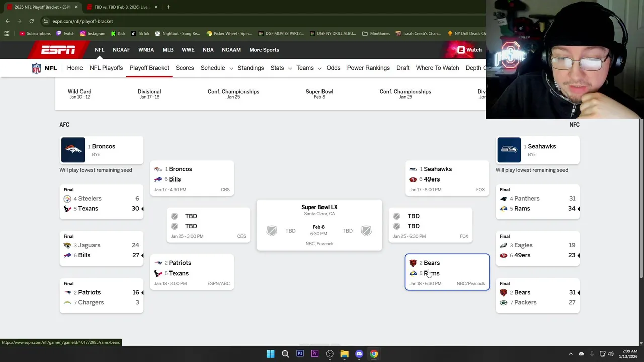The width and height of the screenshot is (644, 362).
Task: Click the Subscriptions YouTube bookmark
Action: pos(35,34)
